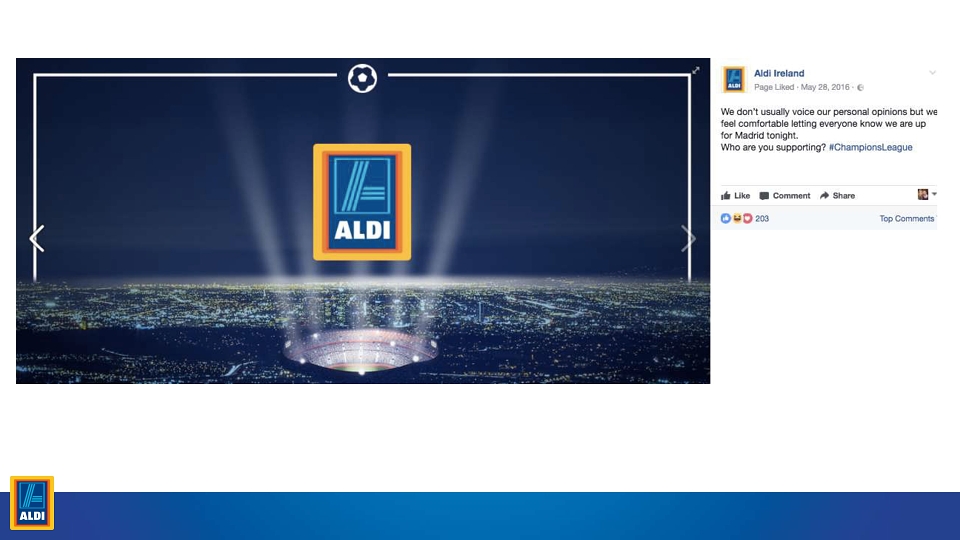The width and height of the screenshot is (960, 540).
Task: Click the stadium in the photo
Action: pos(361,351)
